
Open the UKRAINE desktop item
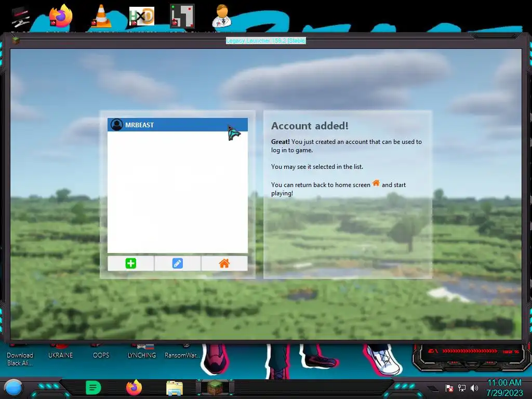60,355
